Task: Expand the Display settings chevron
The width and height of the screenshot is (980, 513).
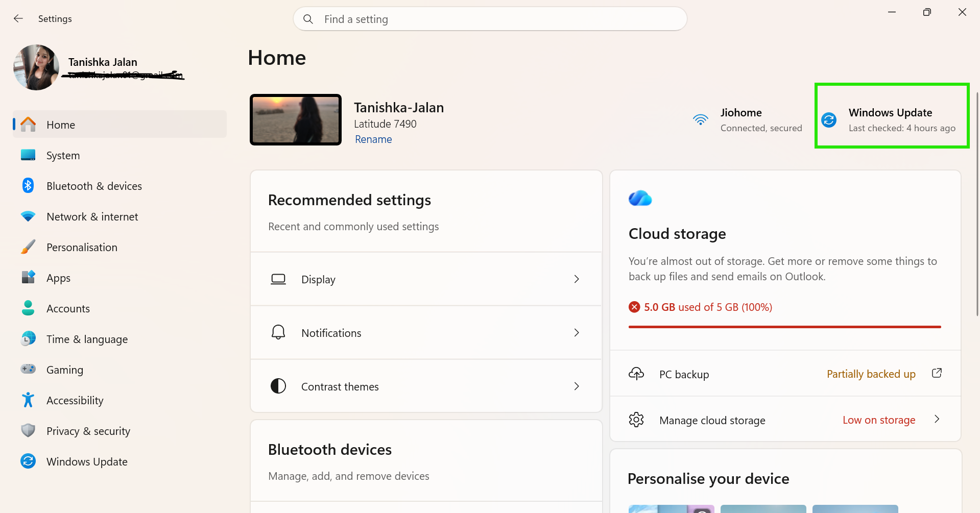Action: tap(577, 279)
